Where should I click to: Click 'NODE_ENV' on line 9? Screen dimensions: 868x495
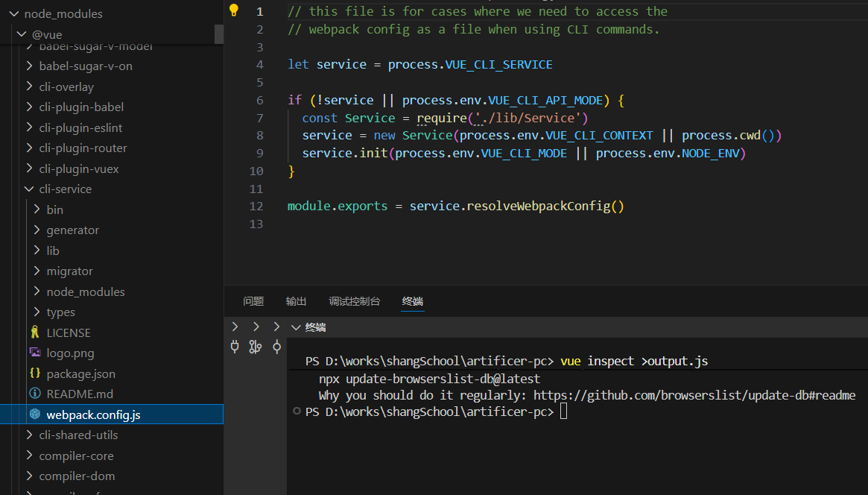click(711, 154)
